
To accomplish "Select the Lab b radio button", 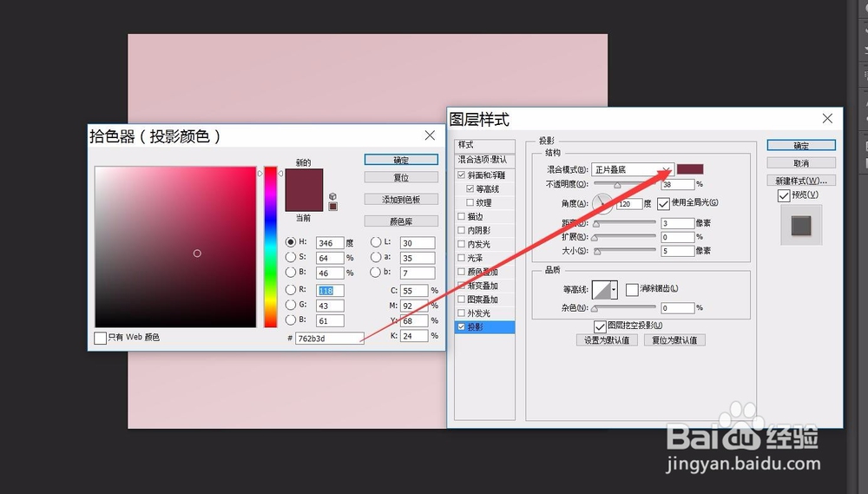I will pos(376,272).
